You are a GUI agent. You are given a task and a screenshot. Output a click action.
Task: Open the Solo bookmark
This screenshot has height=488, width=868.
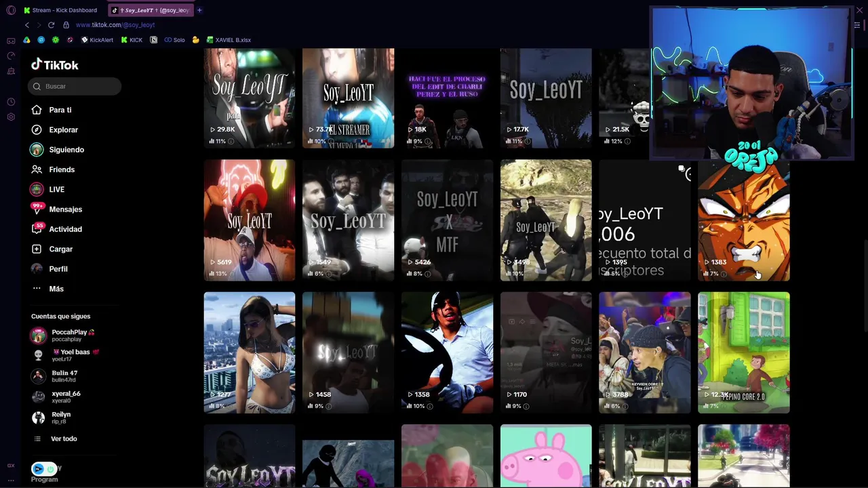(x=174, y=40)
